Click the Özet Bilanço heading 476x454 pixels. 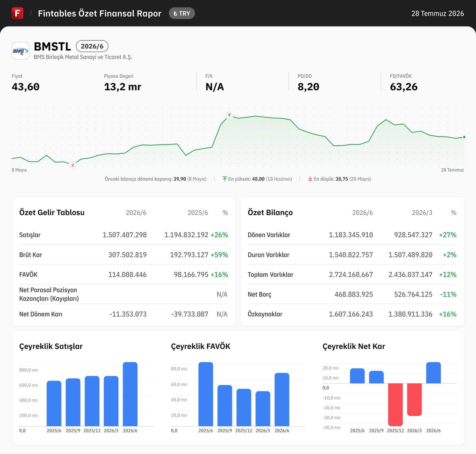pos(270,212)
